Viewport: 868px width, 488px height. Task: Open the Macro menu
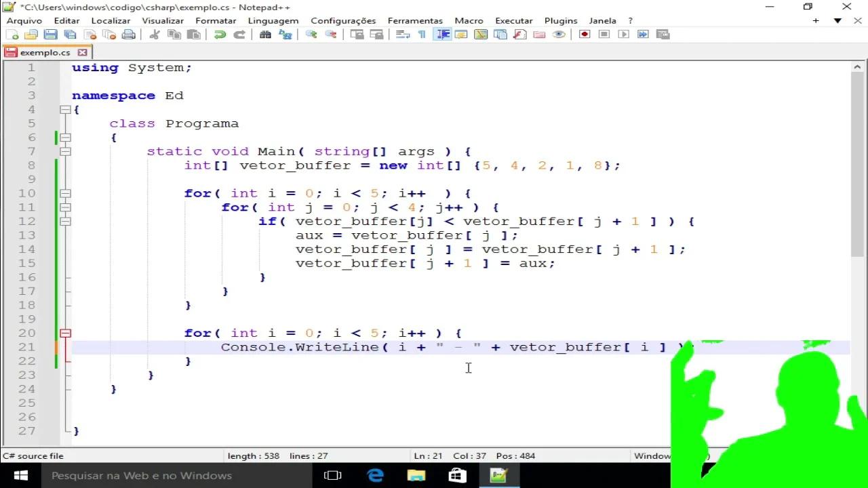tap(469, 20)
